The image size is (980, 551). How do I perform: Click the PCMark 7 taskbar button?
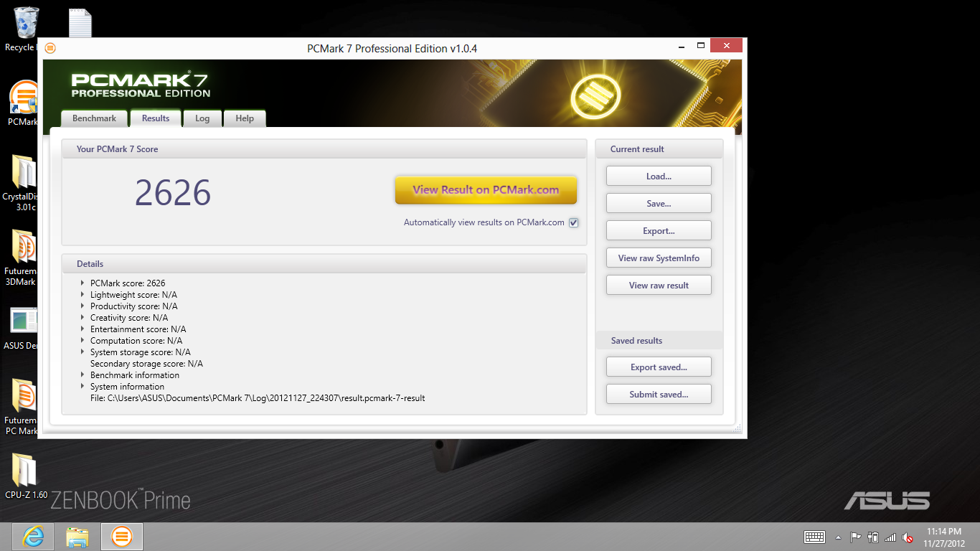point(122,537)
